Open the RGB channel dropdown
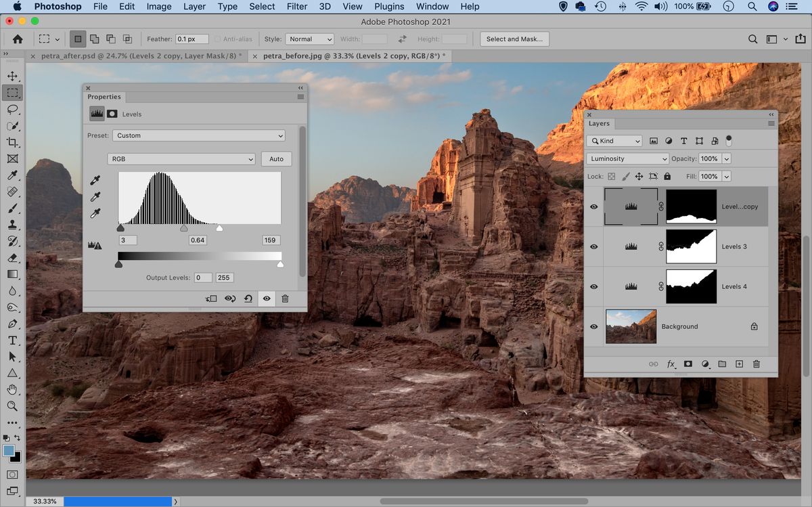Viewport: 812px width, 507px height. (x=181, y=158)
